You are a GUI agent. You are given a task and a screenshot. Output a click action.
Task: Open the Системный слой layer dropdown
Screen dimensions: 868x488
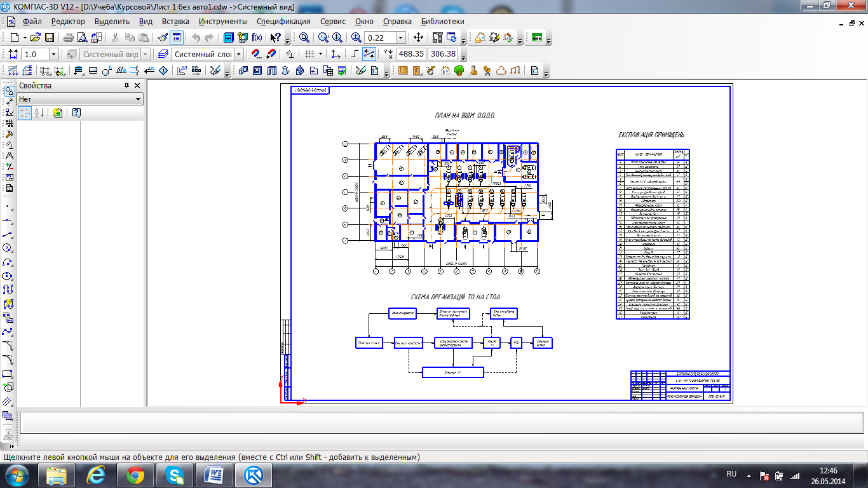[x=239, y=55]
